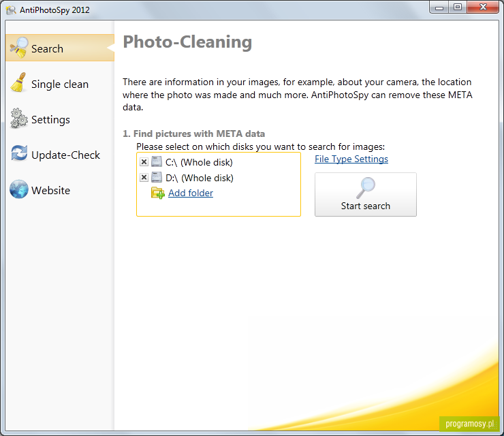Select the C:\ (Whole disk) text
Image resolution: width=504 pixels, height=436 pixels.
click(x=199, y=162)
